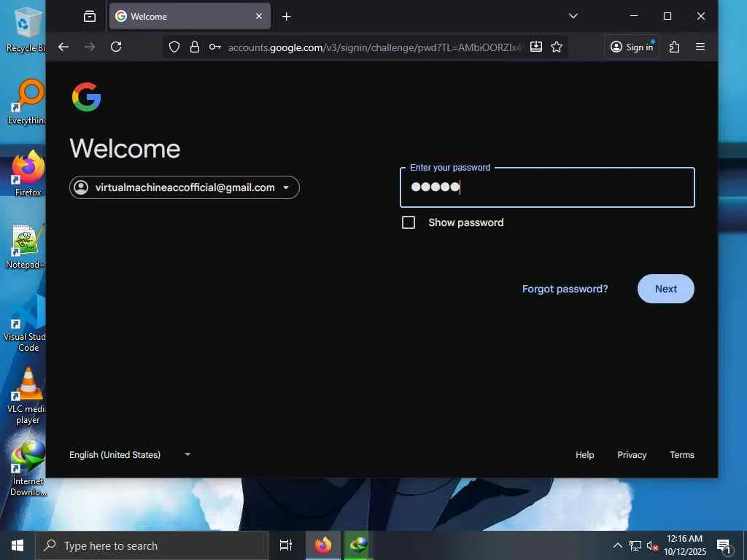The height and width of the screenshot is (560, 747).
Task: Click the Firefox taskbar icon
Action: coord(323,545)
